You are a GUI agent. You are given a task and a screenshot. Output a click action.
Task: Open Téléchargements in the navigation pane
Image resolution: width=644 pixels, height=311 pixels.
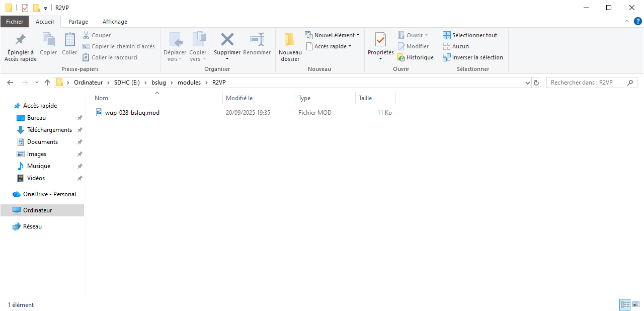tap(49, 130)
